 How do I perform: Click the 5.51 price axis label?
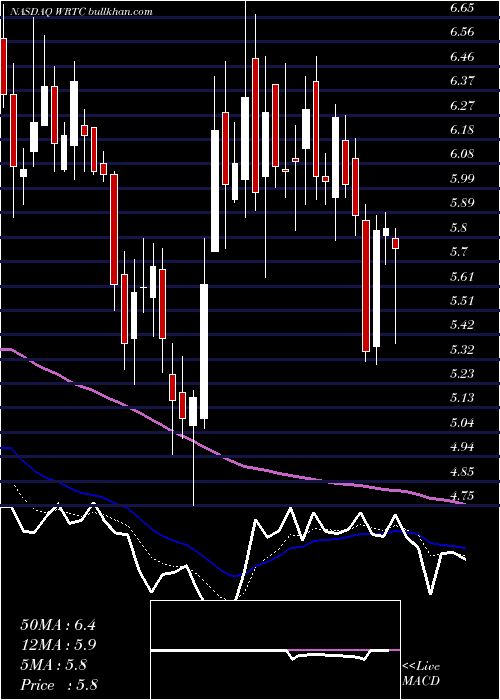(x=462, y=300)
